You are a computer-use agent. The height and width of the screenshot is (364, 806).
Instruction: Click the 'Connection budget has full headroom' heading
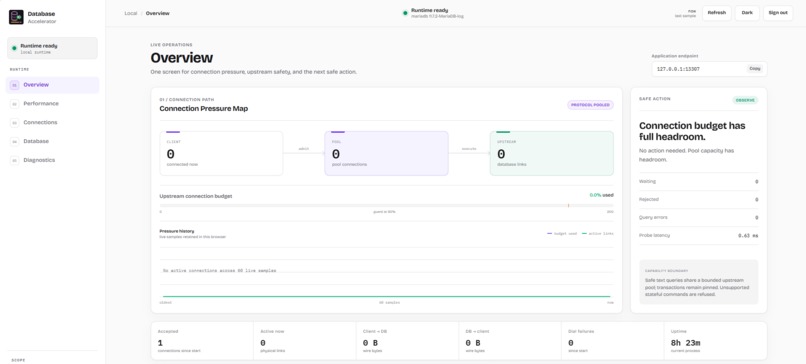[692, 131]
